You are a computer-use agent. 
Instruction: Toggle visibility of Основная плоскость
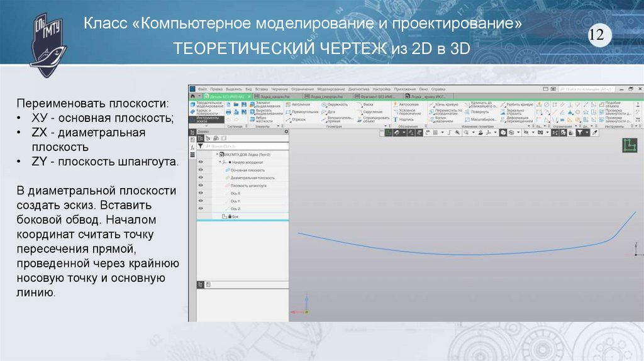coord(201,170)
